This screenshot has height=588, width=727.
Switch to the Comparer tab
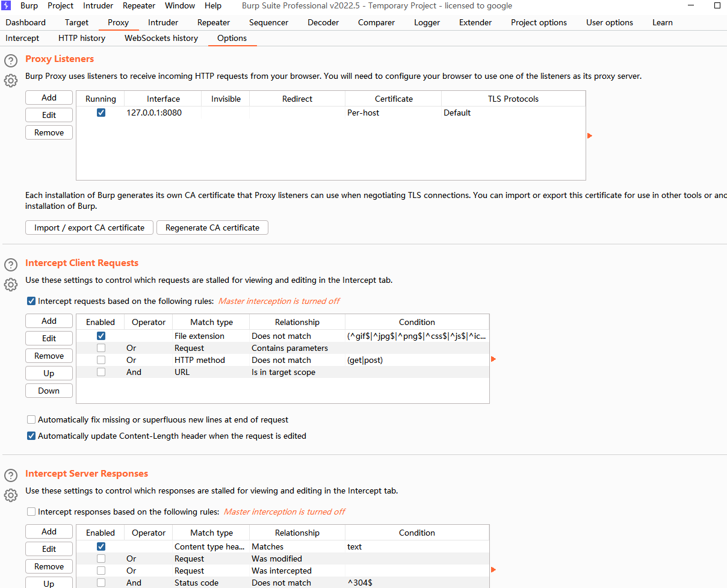click(x=376, y=22)
